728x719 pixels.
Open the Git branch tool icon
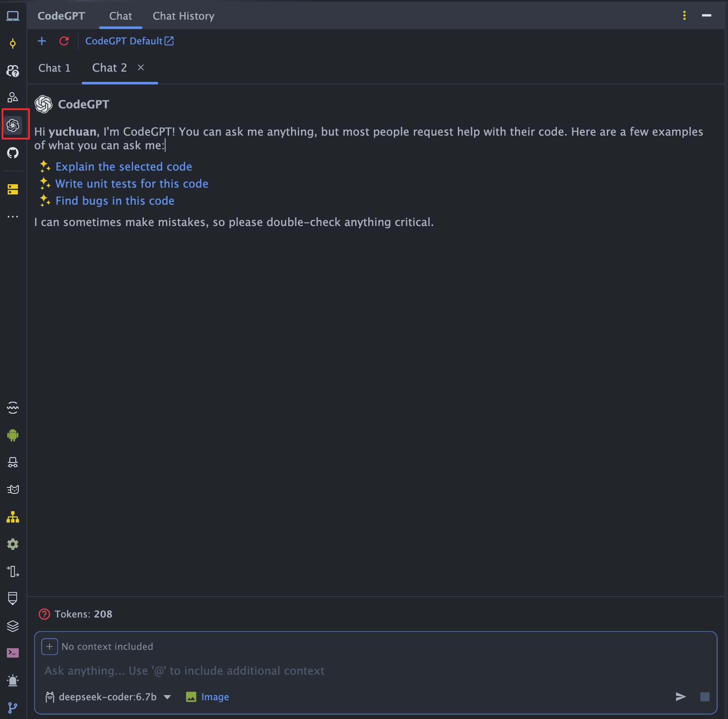coord(13,708)
